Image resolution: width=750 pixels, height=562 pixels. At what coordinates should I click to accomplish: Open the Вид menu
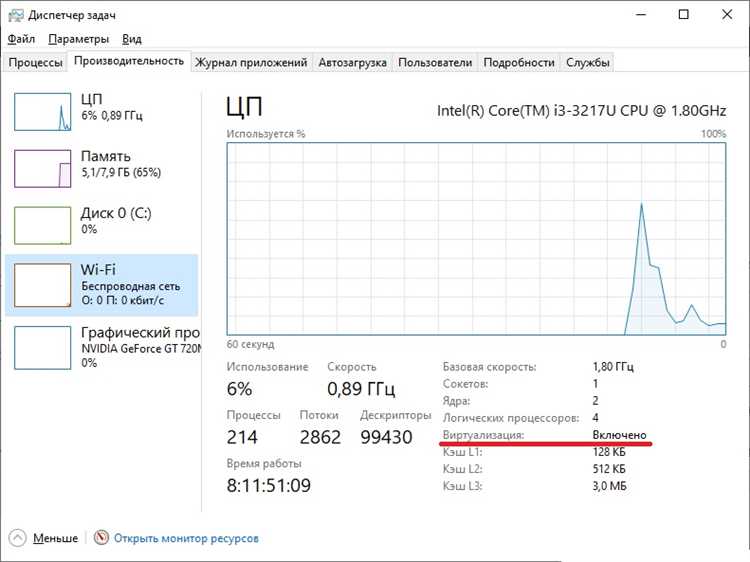point(132,39)
